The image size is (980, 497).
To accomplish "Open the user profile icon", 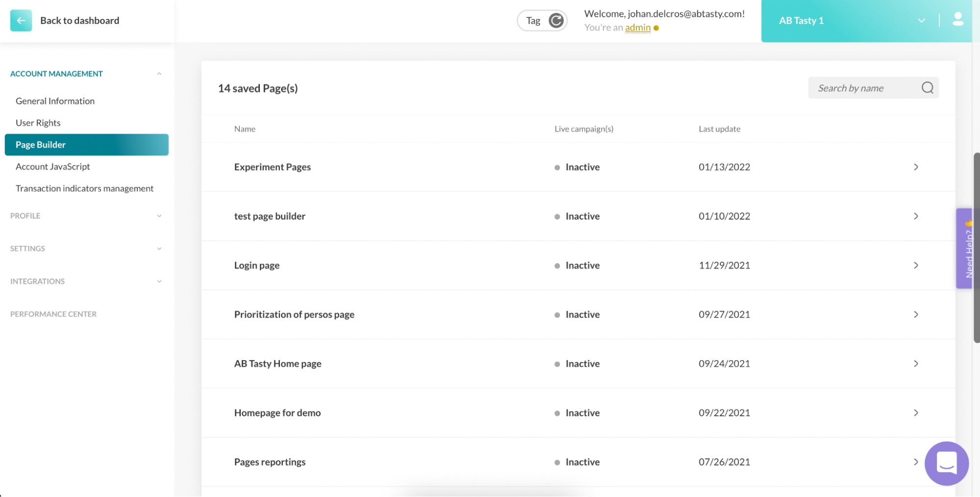I will tap(957, 20).
